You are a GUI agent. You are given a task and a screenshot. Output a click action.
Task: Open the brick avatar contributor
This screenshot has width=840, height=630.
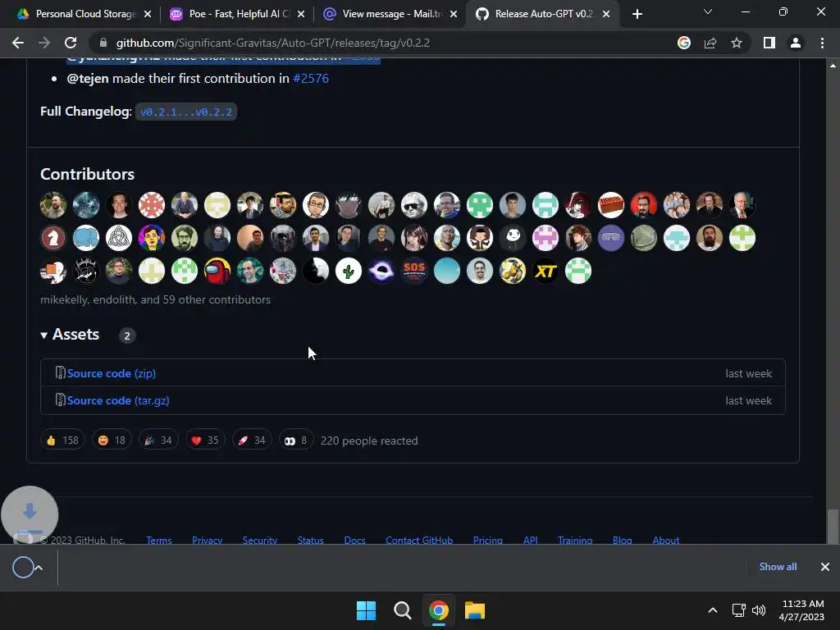click(610, 205)
